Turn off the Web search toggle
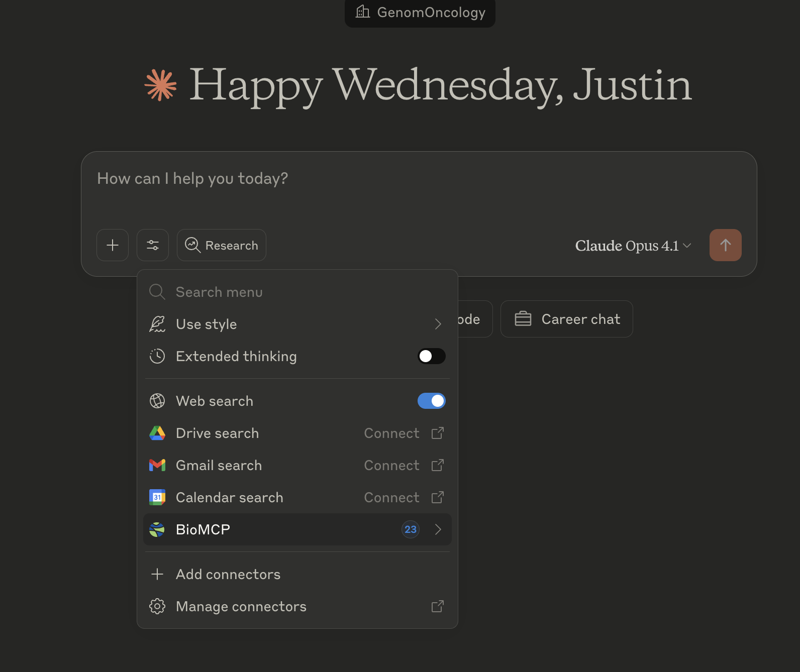Viewport: 800px width, 672px height. tap(432, 401)
